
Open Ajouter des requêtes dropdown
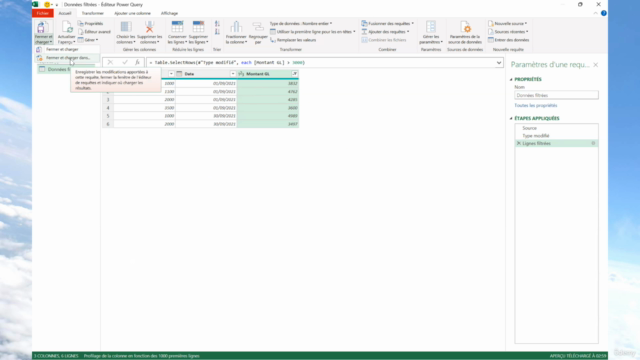tap(385, 32)
